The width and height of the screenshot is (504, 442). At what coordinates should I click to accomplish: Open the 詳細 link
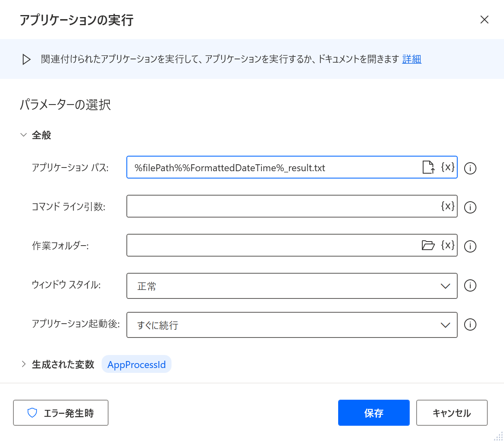412,59
